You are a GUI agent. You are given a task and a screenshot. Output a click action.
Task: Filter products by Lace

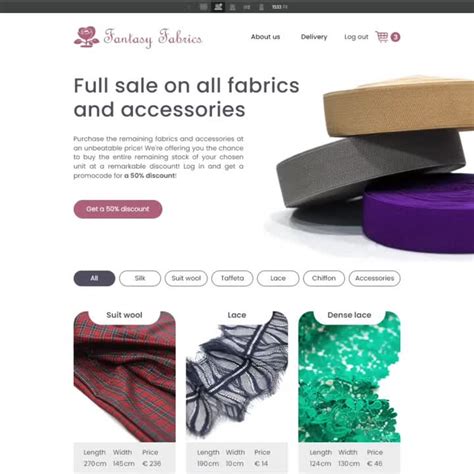278,278
